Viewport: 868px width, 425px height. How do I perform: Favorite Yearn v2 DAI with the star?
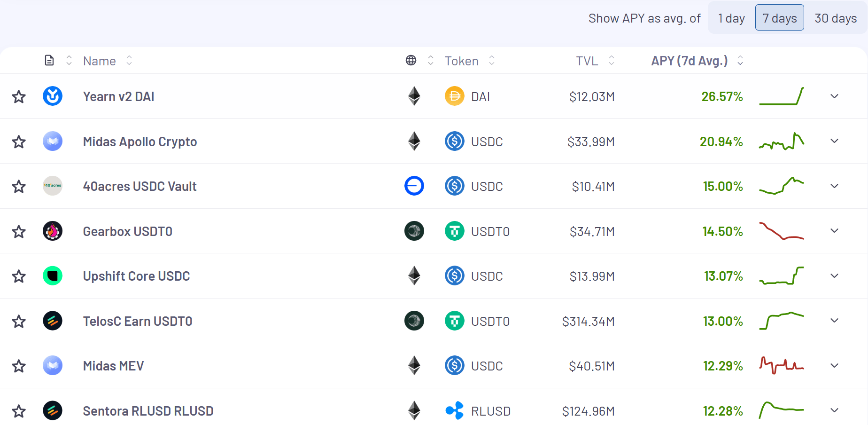19,97
